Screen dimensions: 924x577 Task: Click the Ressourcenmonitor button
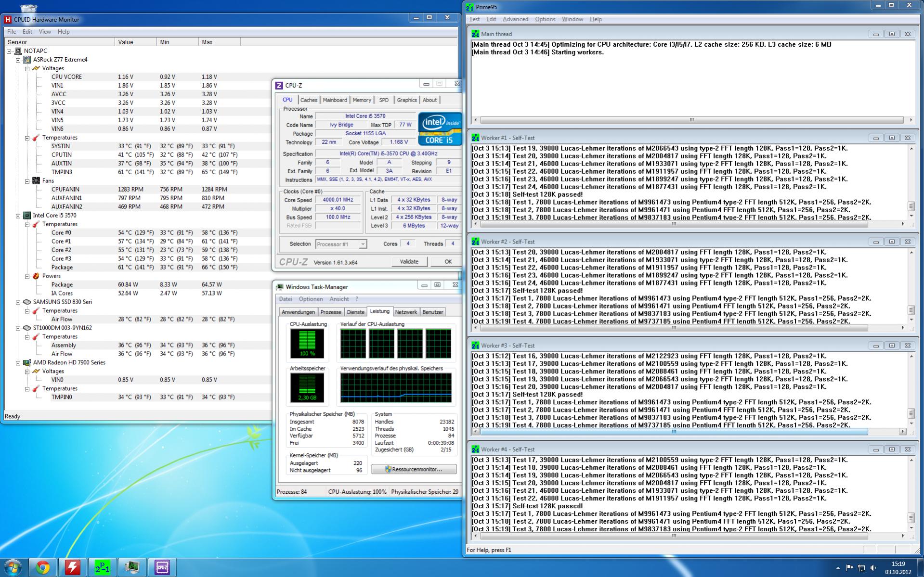[414, 469]
